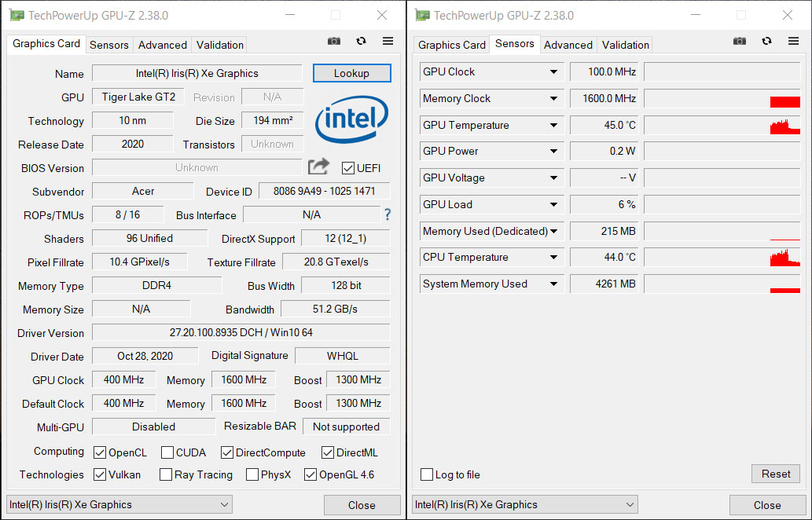This screenshot has height=520, width=812.
Task: Click the Memory Clock history graph
Action: (x=722, y=98)
